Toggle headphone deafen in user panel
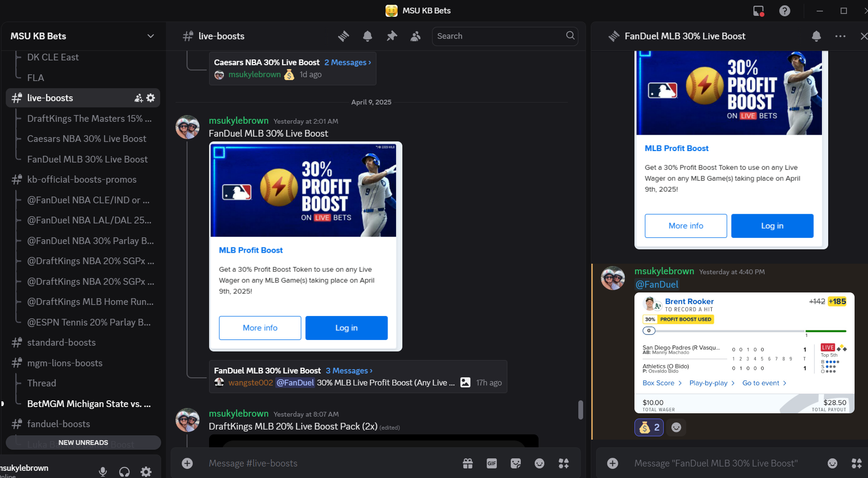The height and width of the screenshot is (478, 868). point(124,471)
